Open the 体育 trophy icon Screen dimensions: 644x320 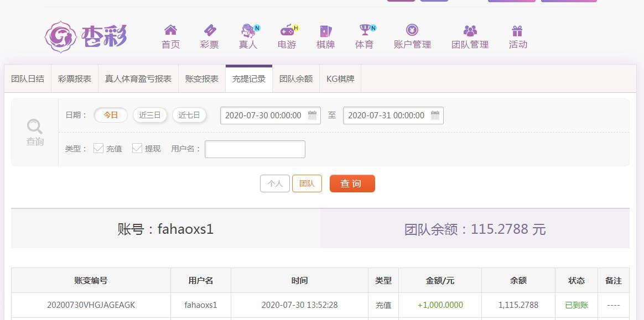[x=364, y=30]
